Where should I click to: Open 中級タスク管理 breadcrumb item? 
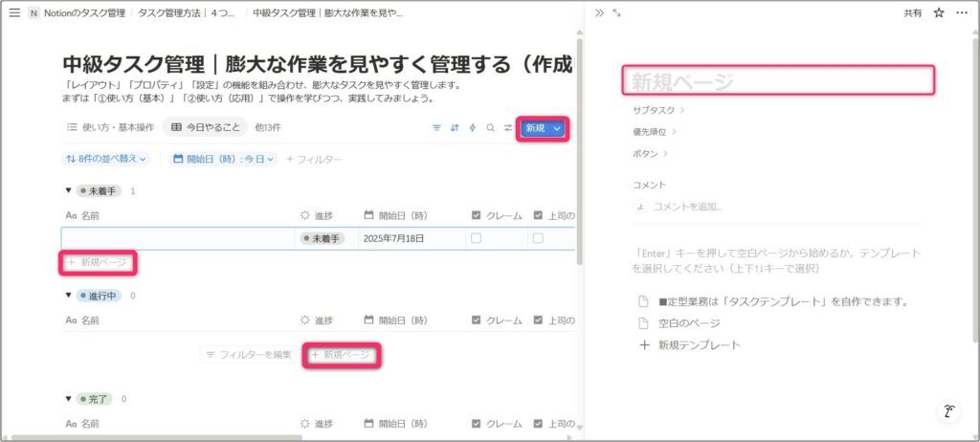[327, 12]
